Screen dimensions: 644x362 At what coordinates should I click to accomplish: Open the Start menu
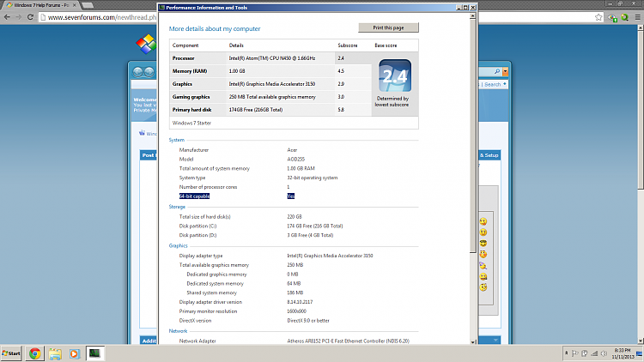coord(11,353)
